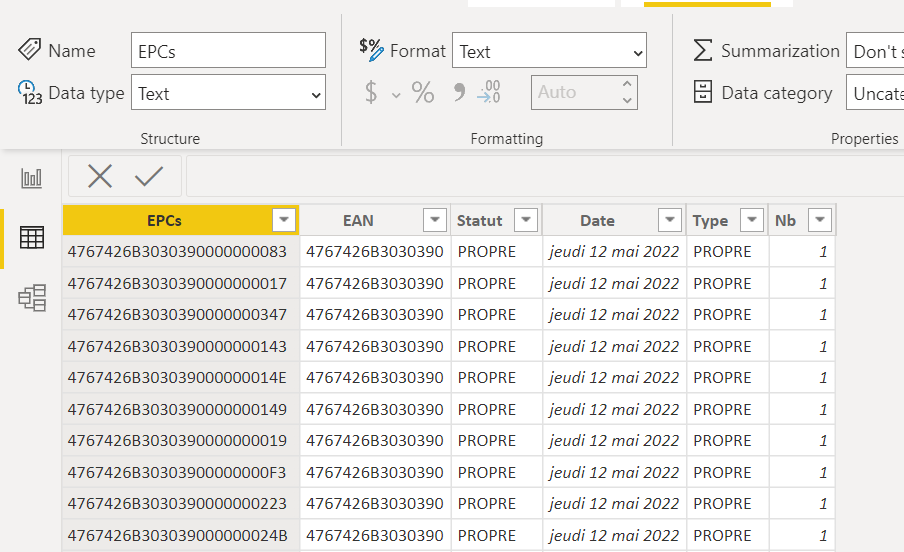Apply percentage format icon
The image size is (904, 552).
click(x=423, y=92)
